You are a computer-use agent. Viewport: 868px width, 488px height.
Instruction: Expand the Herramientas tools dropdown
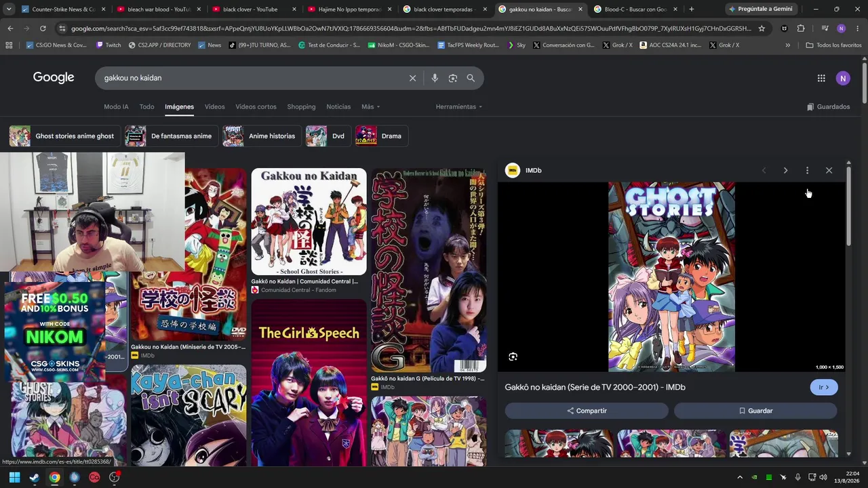click(x=459, y=106)
